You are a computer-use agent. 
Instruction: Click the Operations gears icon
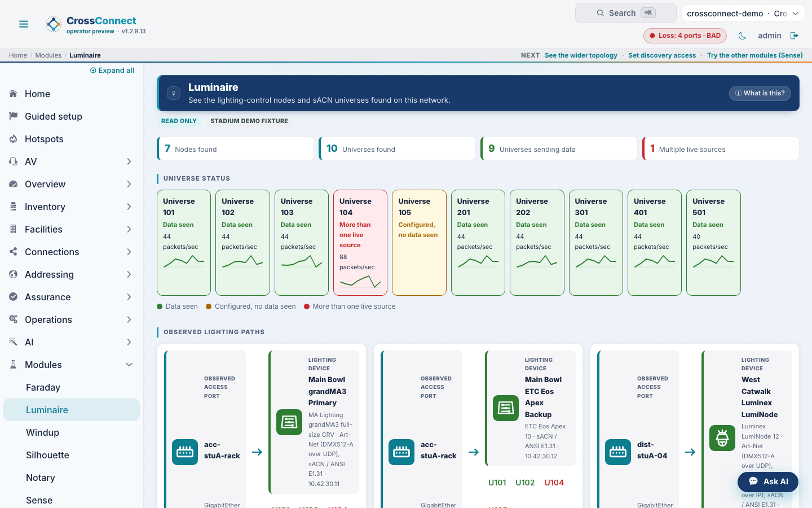[13, 319]
